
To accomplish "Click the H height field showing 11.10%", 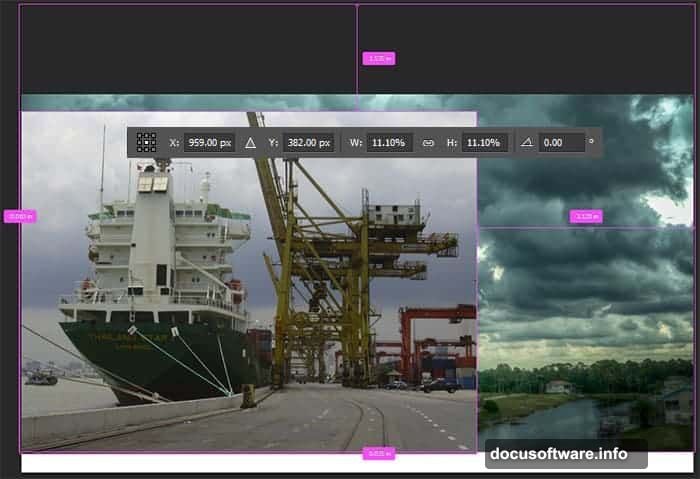I will tap(485, 143).
